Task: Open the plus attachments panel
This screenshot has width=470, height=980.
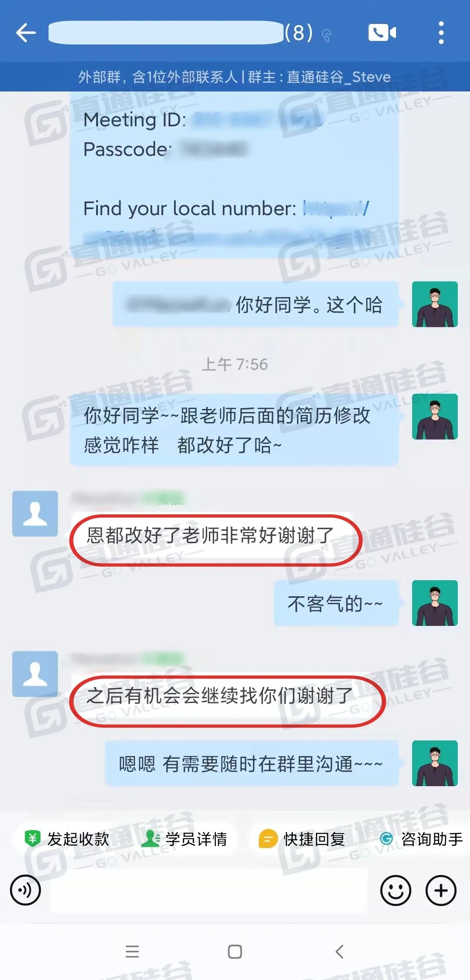Action: [441, 890]
